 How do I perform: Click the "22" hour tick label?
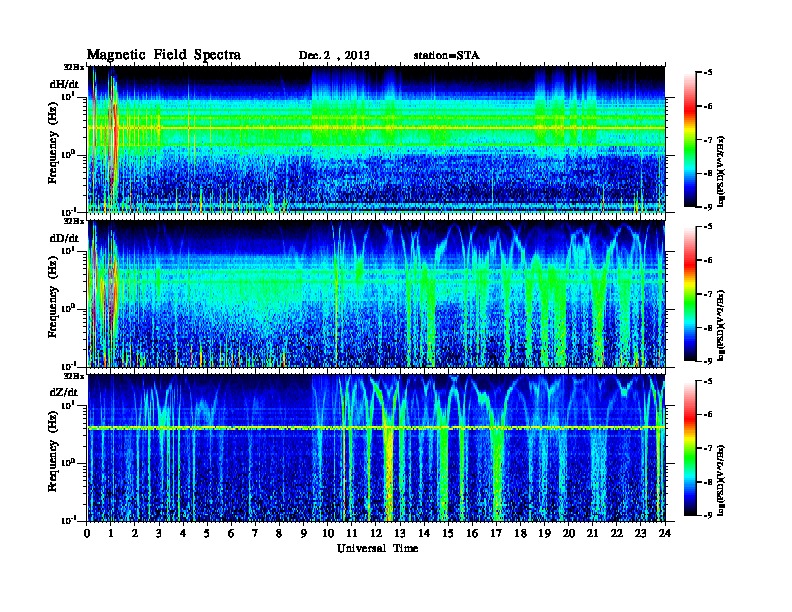point(616,534)
